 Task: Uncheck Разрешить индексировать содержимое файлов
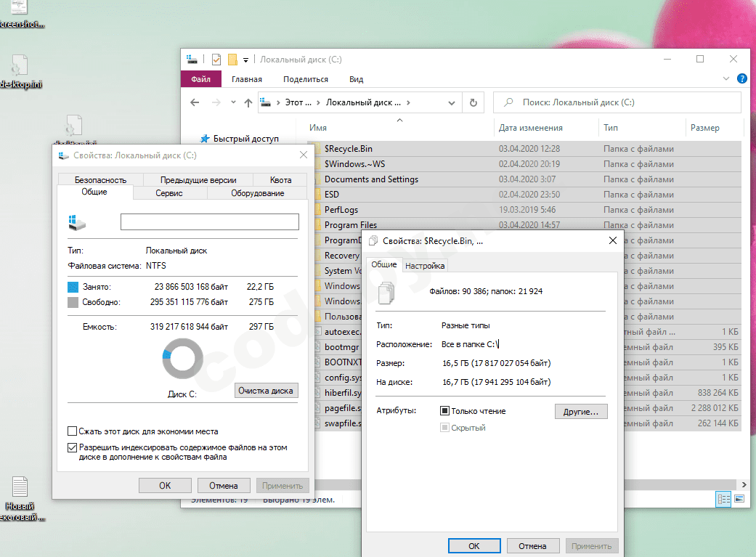coord(73,447)
